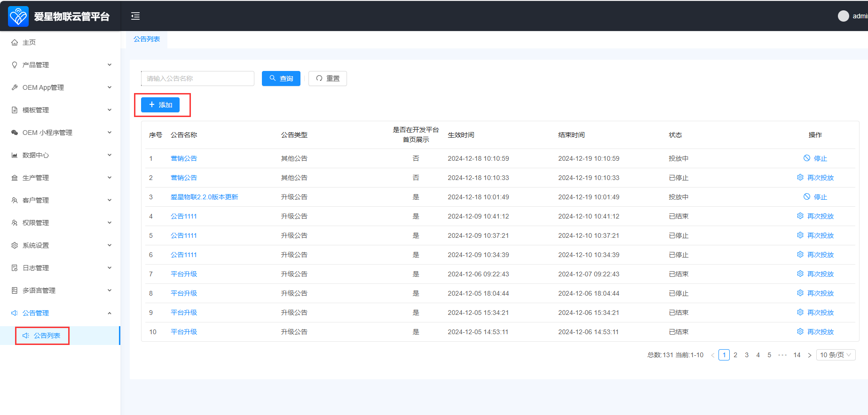Click the gear icon in row 4 再次投放
The height and width of the screenshot is (415, 868).
800,216
